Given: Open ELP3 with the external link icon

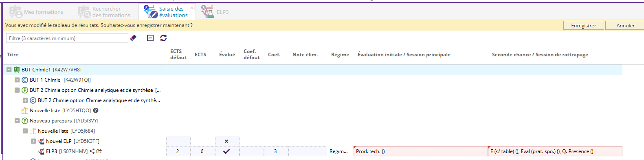Looking at the screenshot, I should (x=99, y=151).
